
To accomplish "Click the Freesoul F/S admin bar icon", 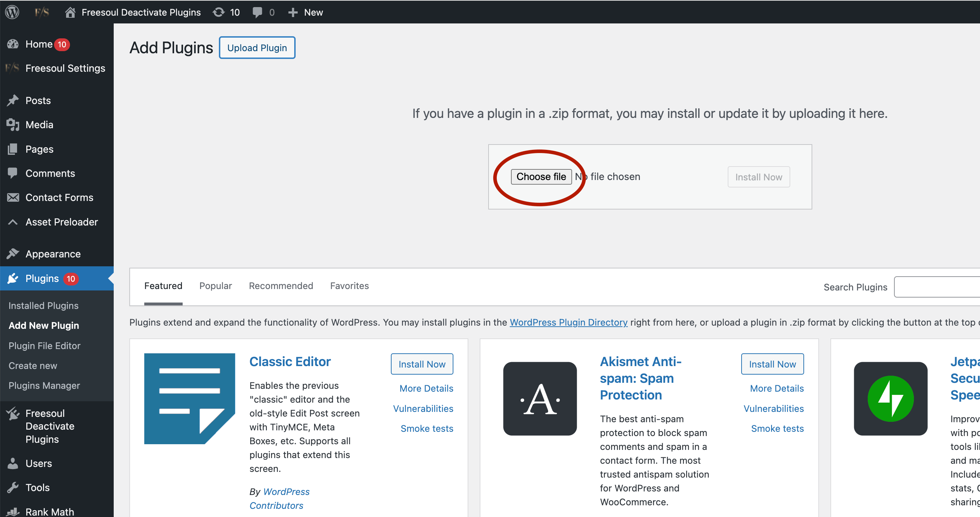I will [42, 12].
